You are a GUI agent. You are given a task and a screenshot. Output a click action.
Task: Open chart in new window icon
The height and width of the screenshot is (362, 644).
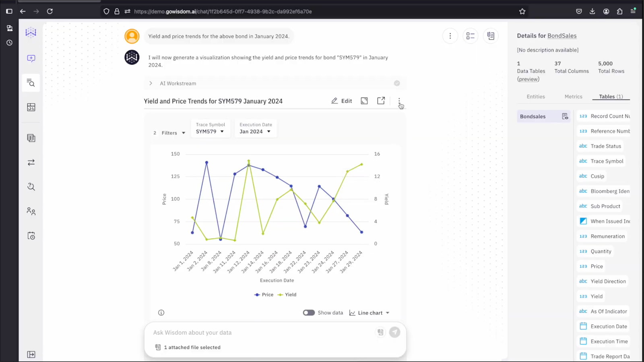(381, 101)
